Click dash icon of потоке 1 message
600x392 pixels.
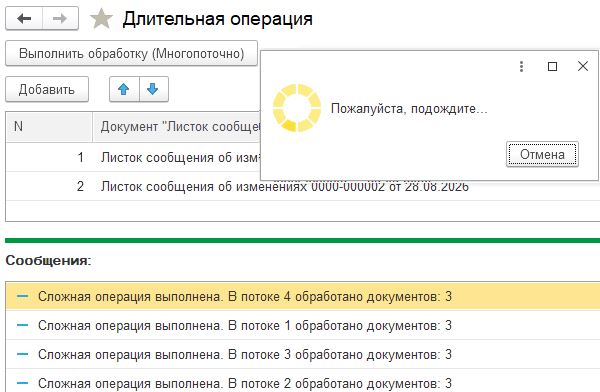(x=23, y=325)
